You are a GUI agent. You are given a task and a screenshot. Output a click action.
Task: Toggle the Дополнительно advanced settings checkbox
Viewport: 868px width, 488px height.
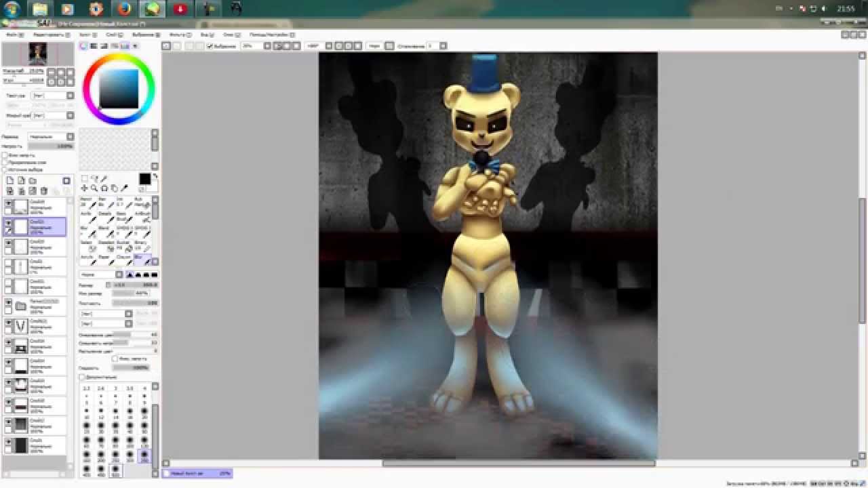coord(81,377)
